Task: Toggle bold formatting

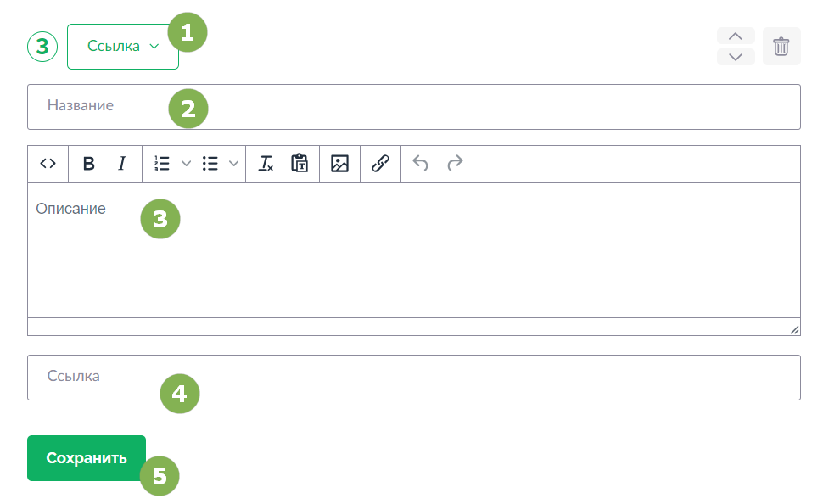Action: coord(89,164)
